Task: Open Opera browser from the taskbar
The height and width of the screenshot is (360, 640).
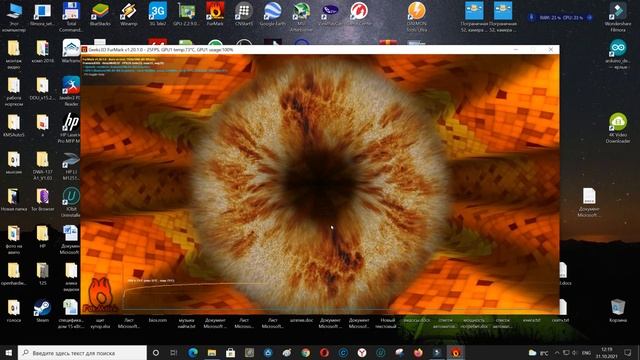Action: coord(324,353)
